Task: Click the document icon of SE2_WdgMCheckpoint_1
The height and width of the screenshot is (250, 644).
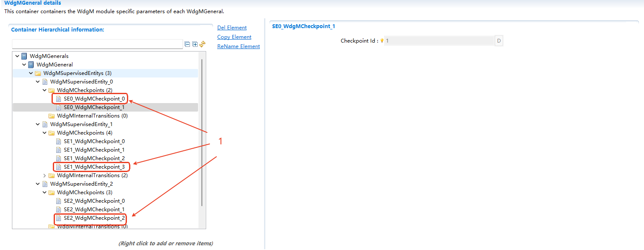Action: click(58, 209)
